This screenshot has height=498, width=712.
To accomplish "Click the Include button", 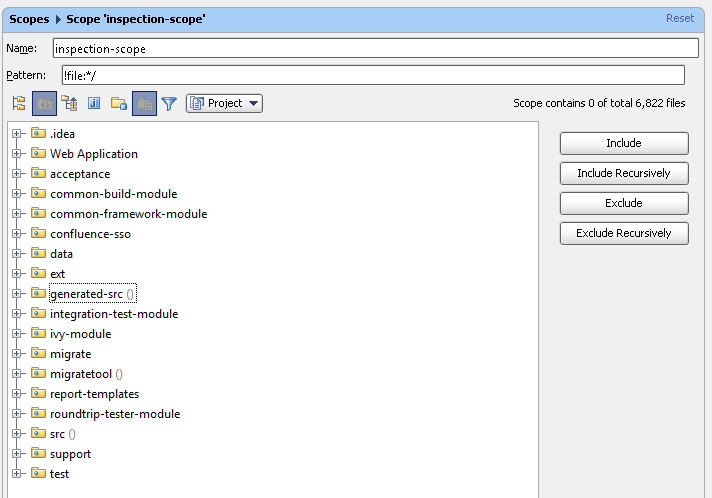I will 624,143.
